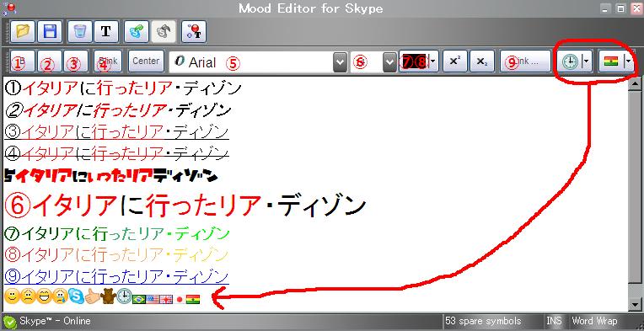Insert the flag from the toolbar flag button
Image resolution: width=644 pixels, height=331 pixels.
[611, 62]
